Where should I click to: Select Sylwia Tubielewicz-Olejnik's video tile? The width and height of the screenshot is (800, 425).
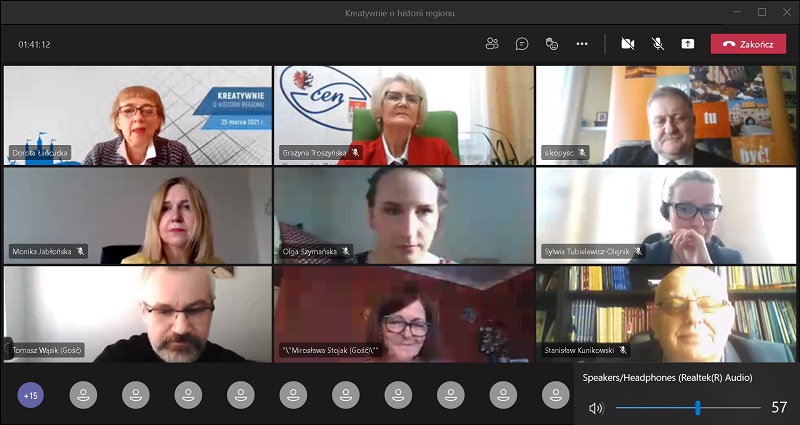pos(666,215)
